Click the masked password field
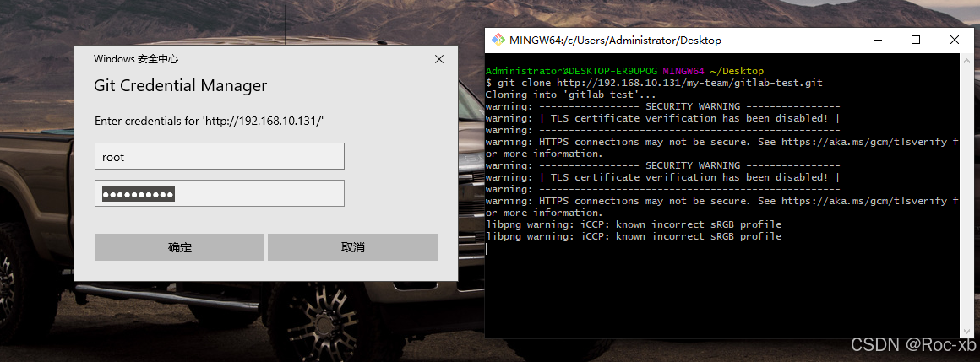The width and height of the screenshot is (980, 362). click(220, 193)
